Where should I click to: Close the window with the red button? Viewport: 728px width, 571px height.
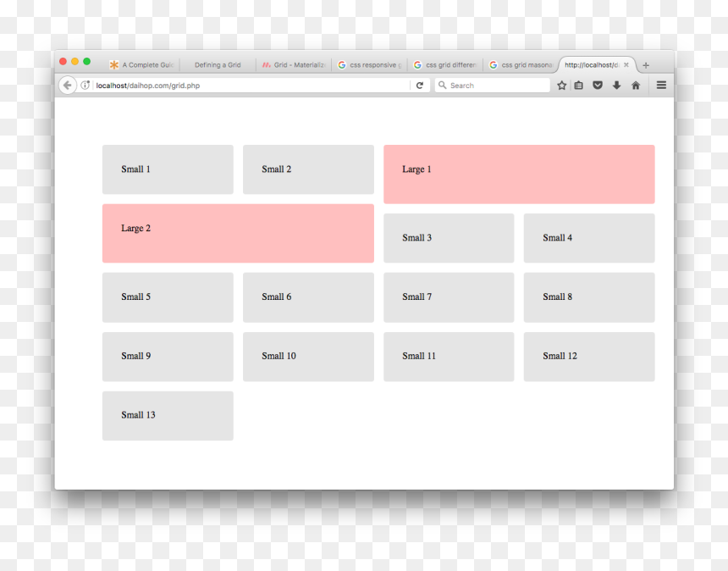(63, 61)
